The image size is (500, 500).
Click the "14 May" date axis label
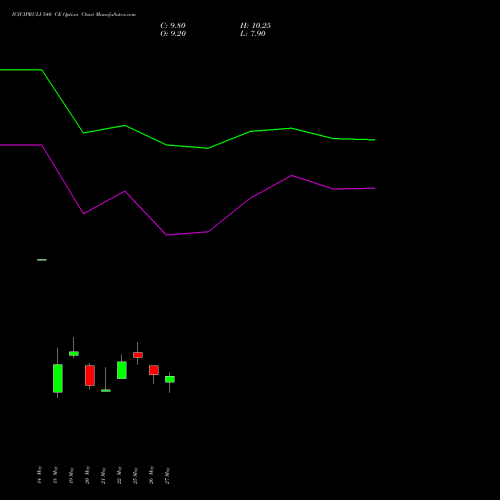(39, 475)
